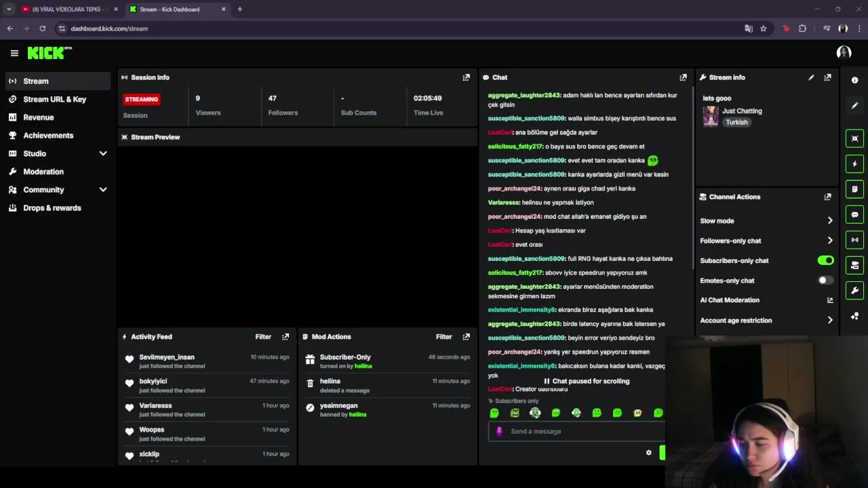Viewport: 868px width, 488px height.
Task: Open browser tab search dropdown arrow
Action: pos(9,9)
